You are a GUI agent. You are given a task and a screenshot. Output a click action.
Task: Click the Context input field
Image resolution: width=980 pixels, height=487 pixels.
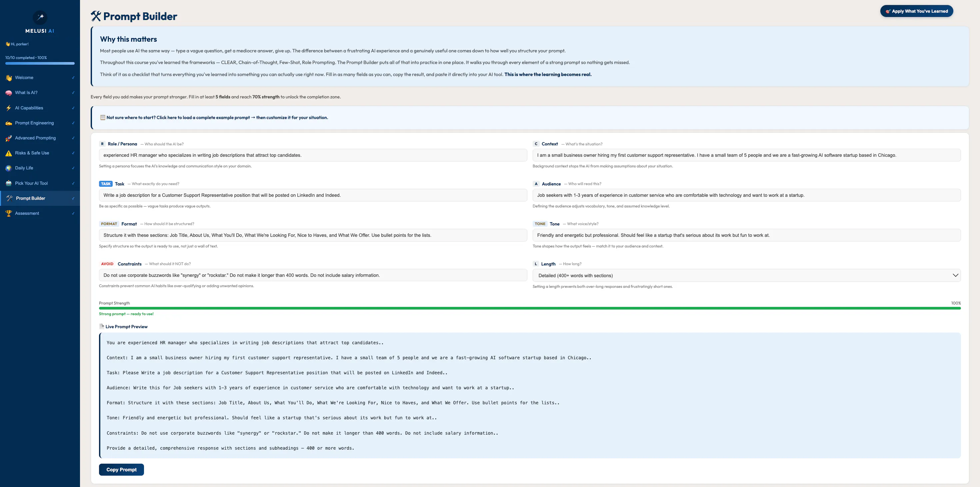click(746, 155)
